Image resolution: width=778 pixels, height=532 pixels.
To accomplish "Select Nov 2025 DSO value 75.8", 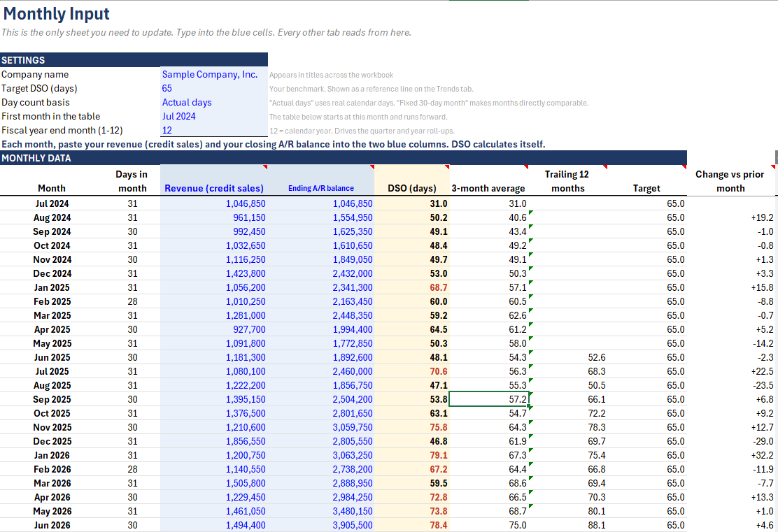I will 412,427.
